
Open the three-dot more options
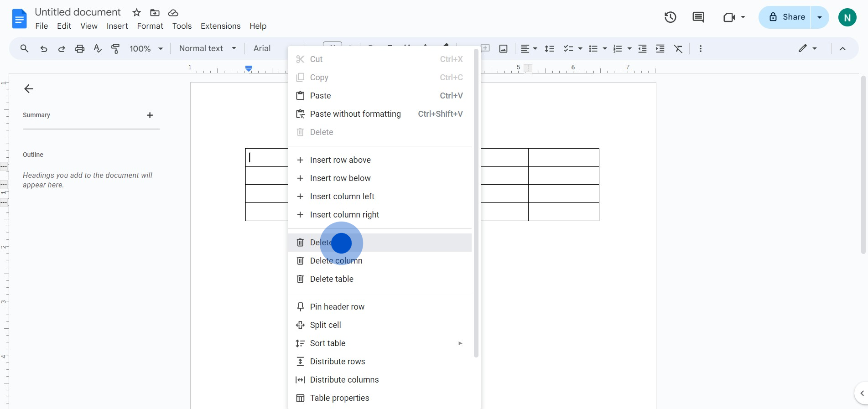[x=701, y=49]
